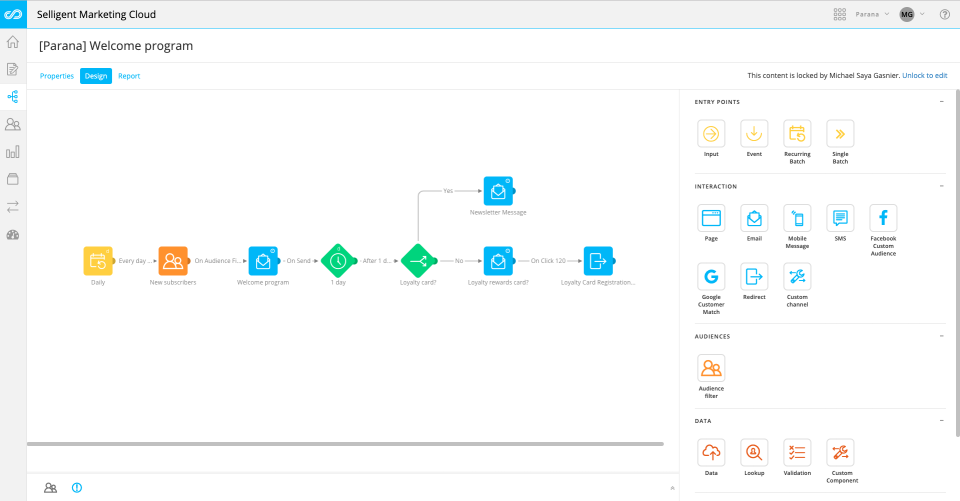Open the bar chart Reports sidebar icon

[13, 152]
